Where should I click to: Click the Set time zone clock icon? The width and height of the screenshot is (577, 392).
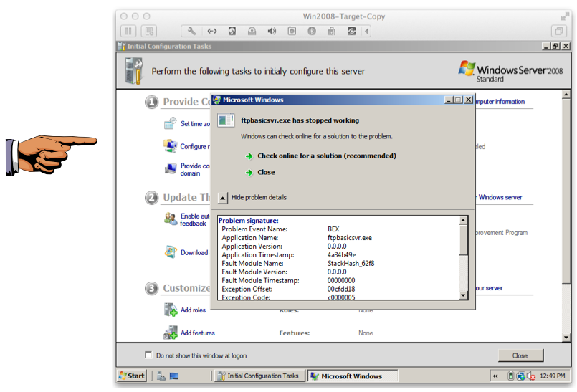coord(171,123)
